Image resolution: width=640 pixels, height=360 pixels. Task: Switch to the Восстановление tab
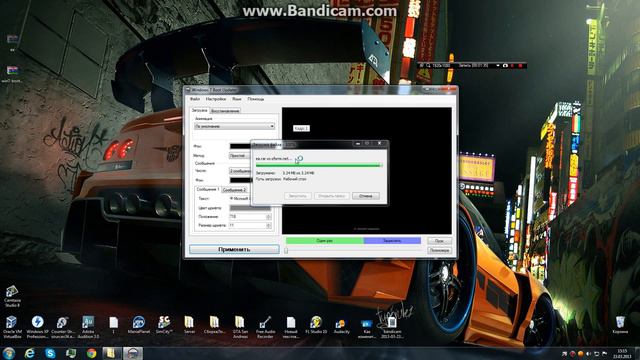(x=225, y=111)
